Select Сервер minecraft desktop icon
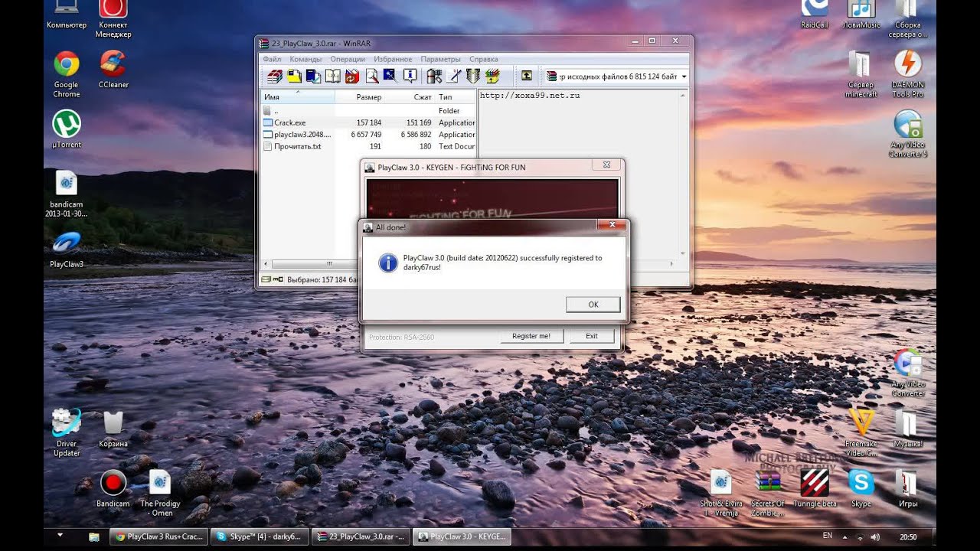The height and width of the screenshot is (551, 980). coord(861,74)
